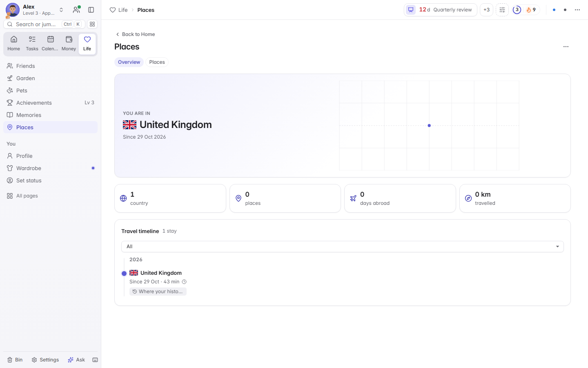Open the keyboard shortcuts icon in the sidebar footer
Image resolution: width=588 pixels, height=368 pixels.
point(95,360)
